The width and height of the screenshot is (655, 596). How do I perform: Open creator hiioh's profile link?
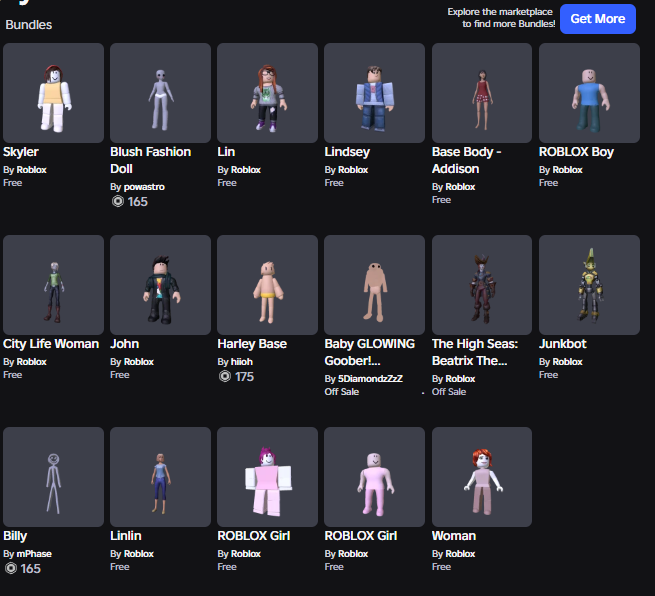pyautogui.click(x=242, y=362)
